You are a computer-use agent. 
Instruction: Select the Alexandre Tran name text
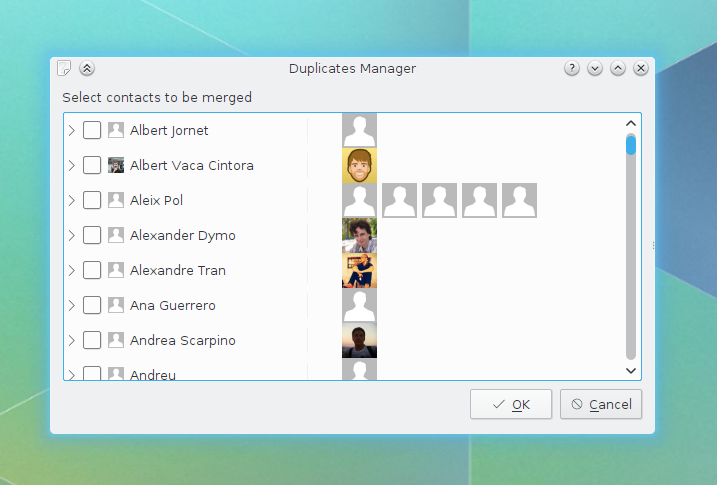177,270
